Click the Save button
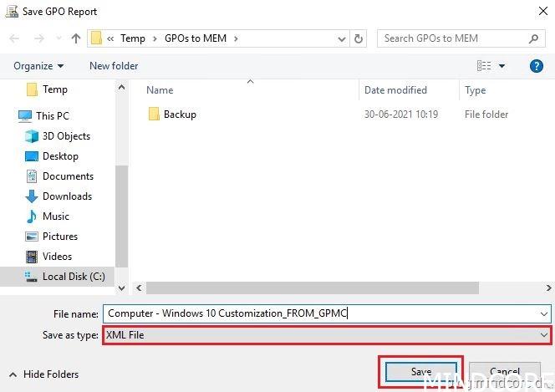The width and height of the screenshot is (555, 392). coord(420,372)
